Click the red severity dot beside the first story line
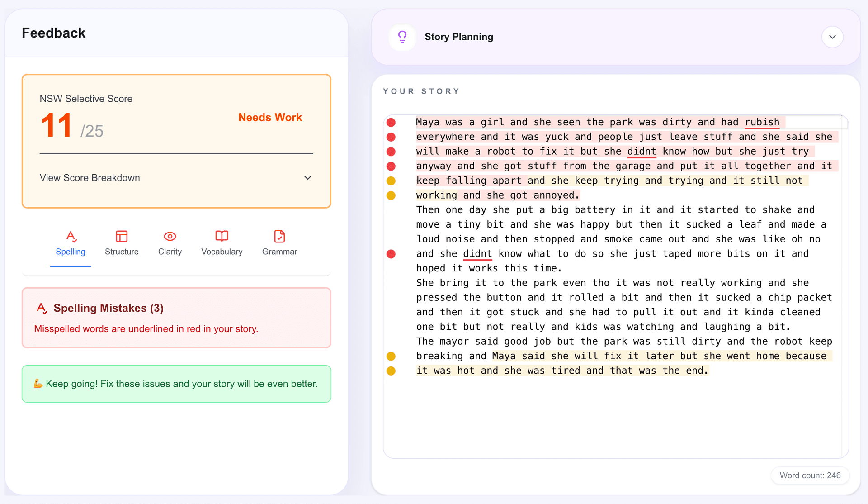The image size is (868, 504). (x=391, y=122)
